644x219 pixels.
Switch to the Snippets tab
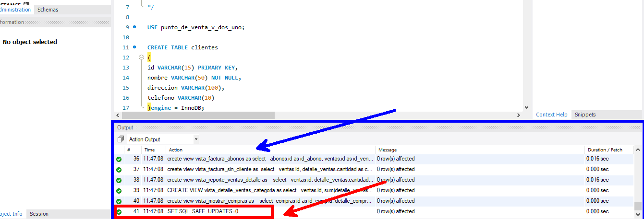[585, 115]
